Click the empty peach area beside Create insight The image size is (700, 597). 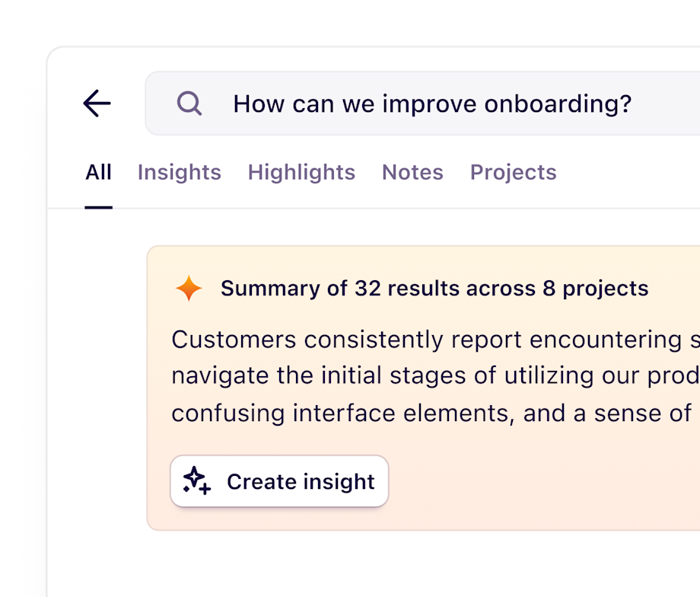pyautogui.click(x=536, y=483)
